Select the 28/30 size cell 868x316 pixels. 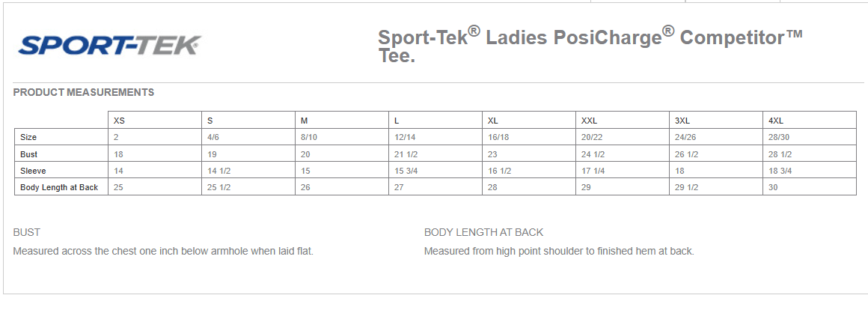[x=778, y=138]
